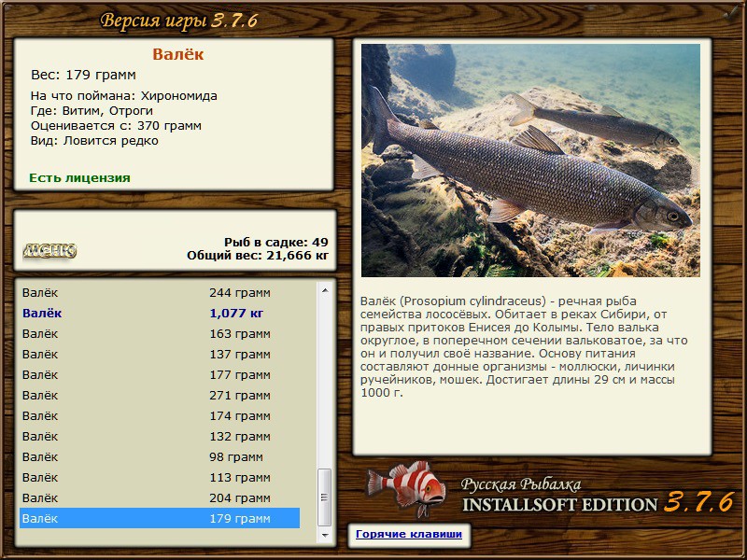The height and width of the screenshot is (560, 747).
Task: Select the Валёк 177 грамм row
Action: tap(160, 375)
